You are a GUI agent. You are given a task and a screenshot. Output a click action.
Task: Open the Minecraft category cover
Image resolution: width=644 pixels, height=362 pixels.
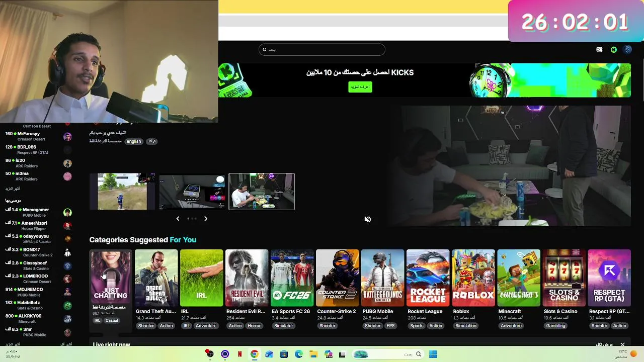tap(518, 278)
